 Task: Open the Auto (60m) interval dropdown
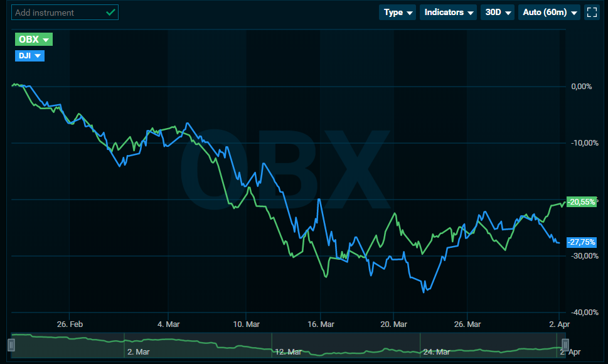click(549, 13)
